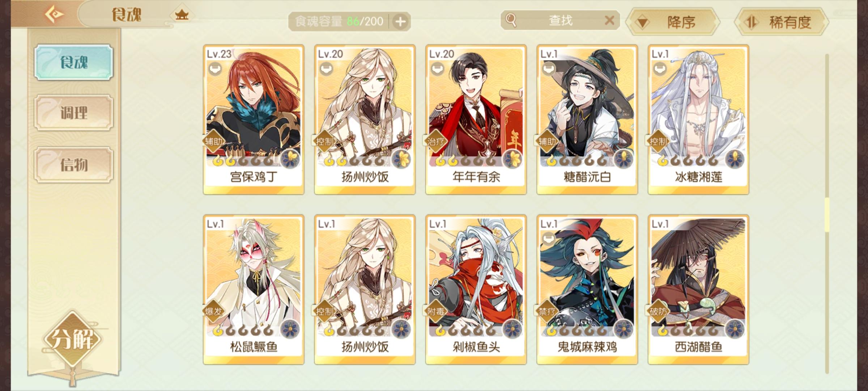Click the vertical scrollbar on the right
This screenshot has width=868, height=391.
827,214
